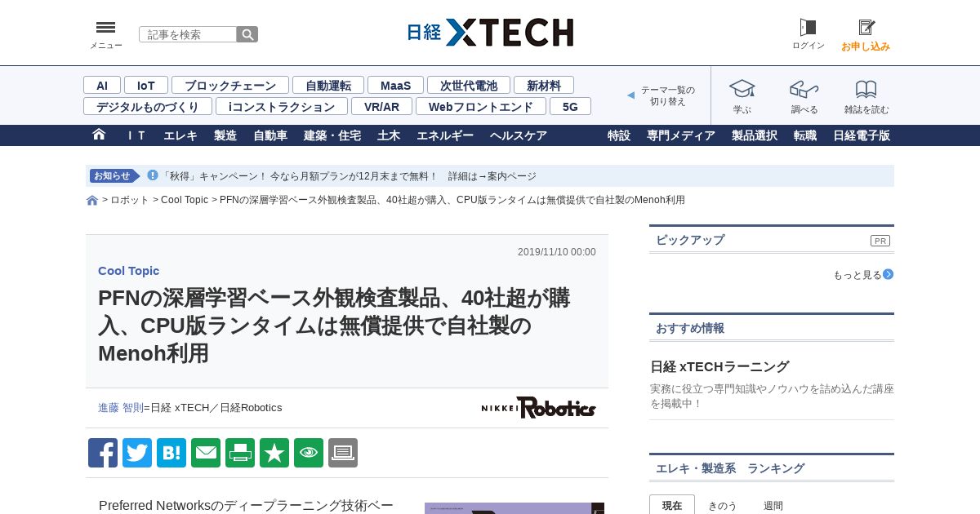The height and width of the screenshot is (514, 980).
Task: Select the Webフロントエンド theme tag
Action: (x=481, y=106)
